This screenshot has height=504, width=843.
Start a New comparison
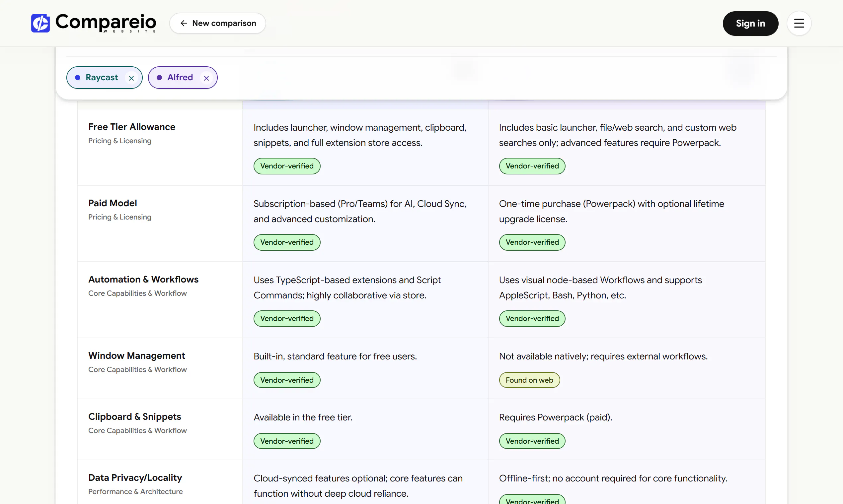pos(217,24)
